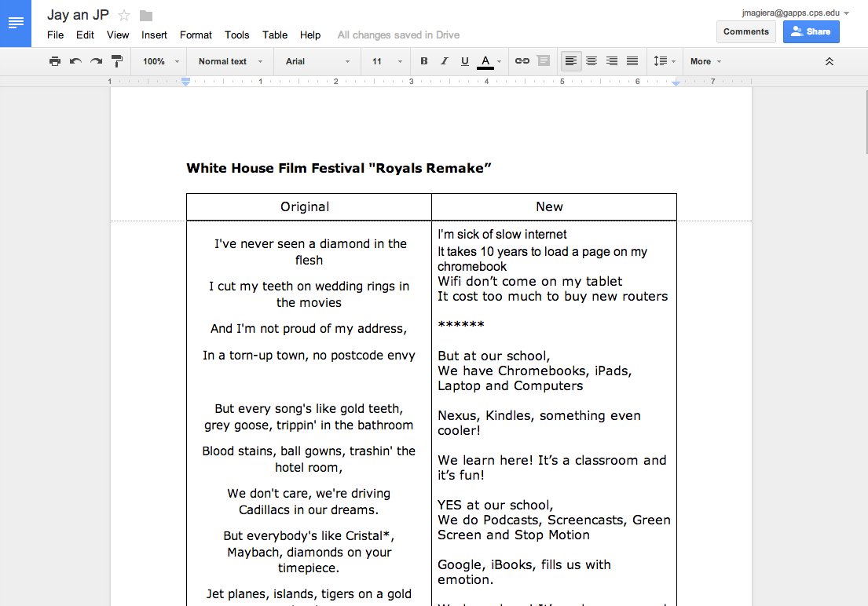
Task: Open the 100% zoom dropdown
Action: [160, 61]
